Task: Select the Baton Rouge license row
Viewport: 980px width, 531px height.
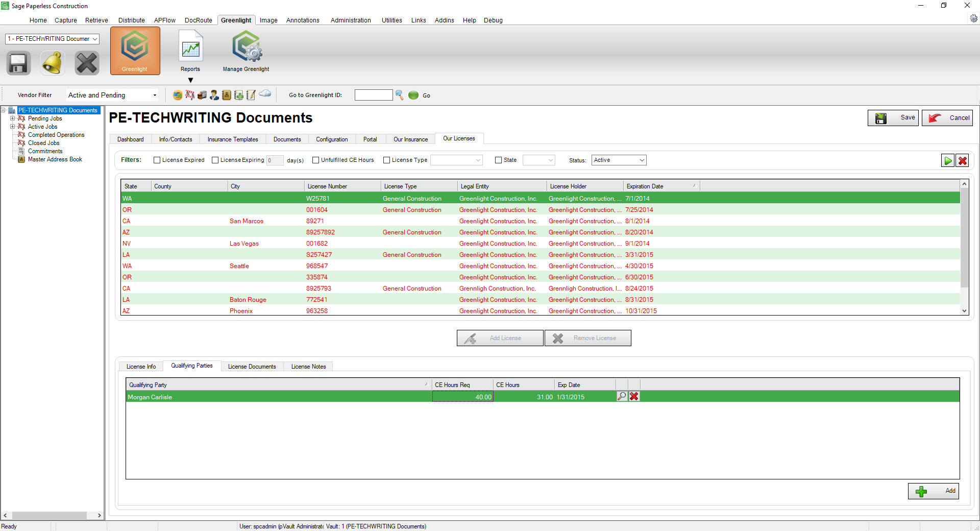Action: point(541,300)
